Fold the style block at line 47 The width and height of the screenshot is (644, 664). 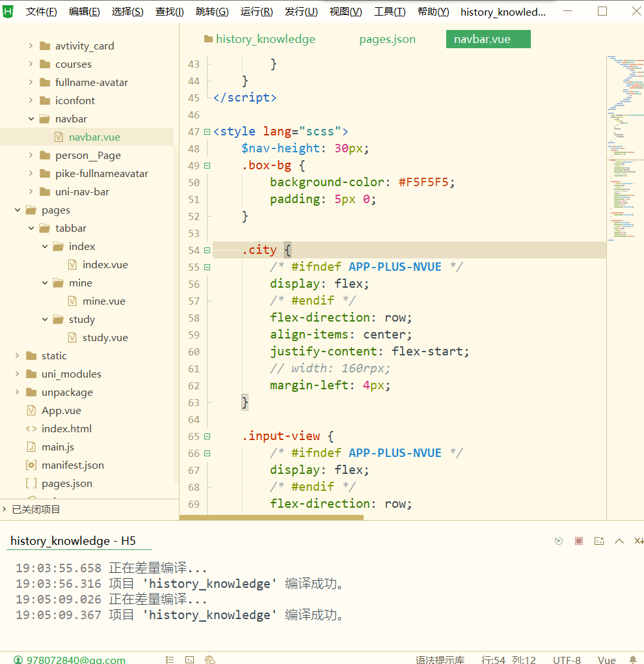(208, 131)
